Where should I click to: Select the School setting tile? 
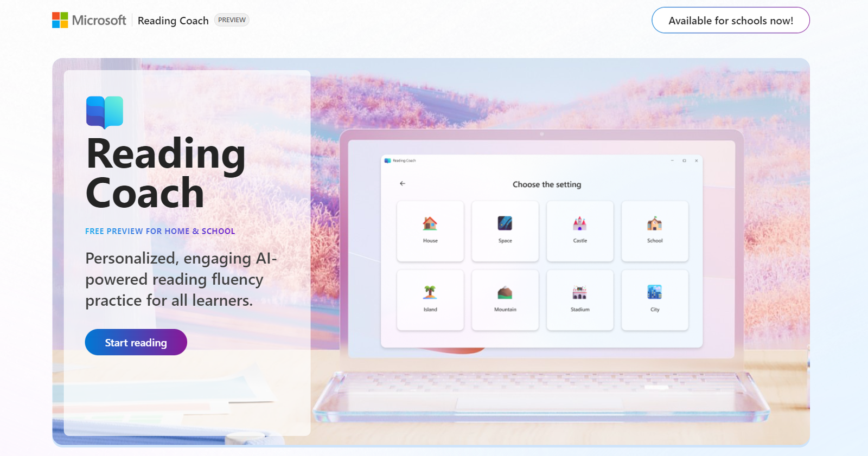(655, 231)
